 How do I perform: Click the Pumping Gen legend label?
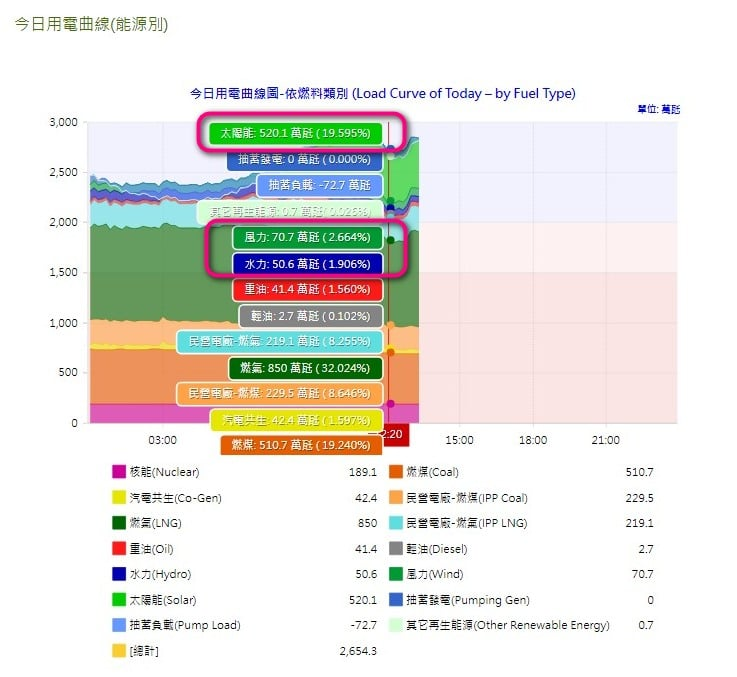[x=465, y=600]
